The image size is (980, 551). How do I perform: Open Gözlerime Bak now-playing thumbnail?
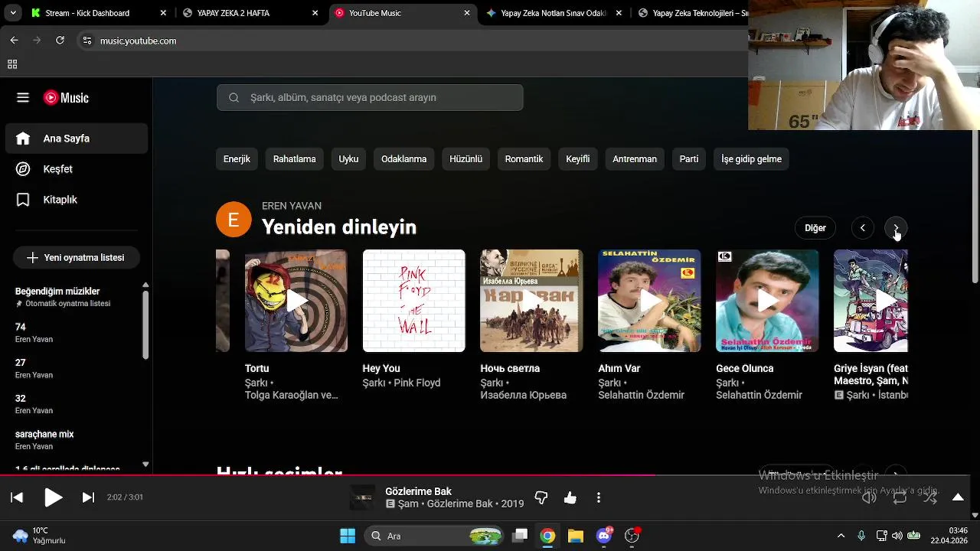[363, 497]
